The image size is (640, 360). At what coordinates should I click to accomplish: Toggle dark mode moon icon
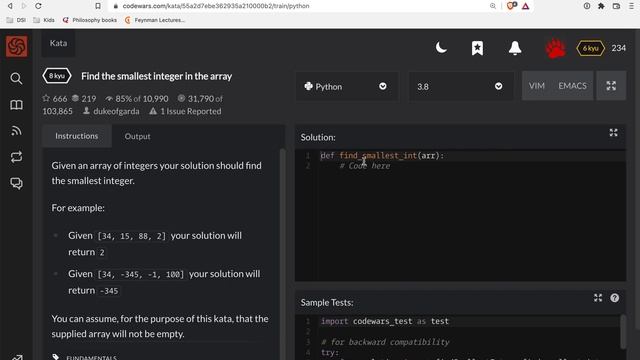pyautogui.click(x=441, y=48)
